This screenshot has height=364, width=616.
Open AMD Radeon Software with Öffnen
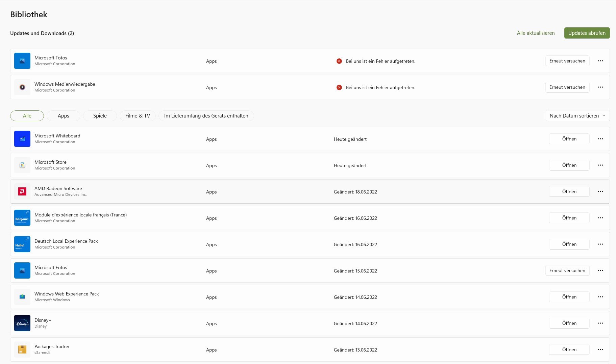pyautogui.click(x=569, y=191)
